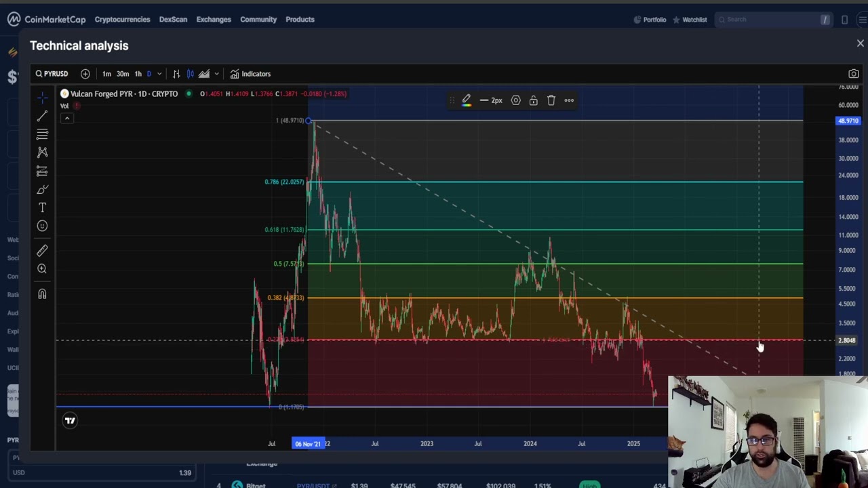Click the TradingView logo on the chart
The image size is (868, 488).
point(70,421)
